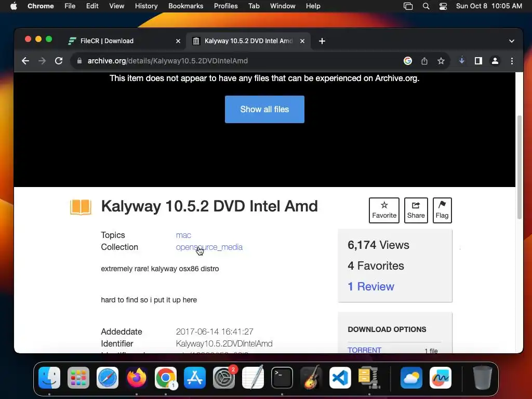Open Launchpad from the Dock
The width and height of the screenshot is (532, 399).
78,378
